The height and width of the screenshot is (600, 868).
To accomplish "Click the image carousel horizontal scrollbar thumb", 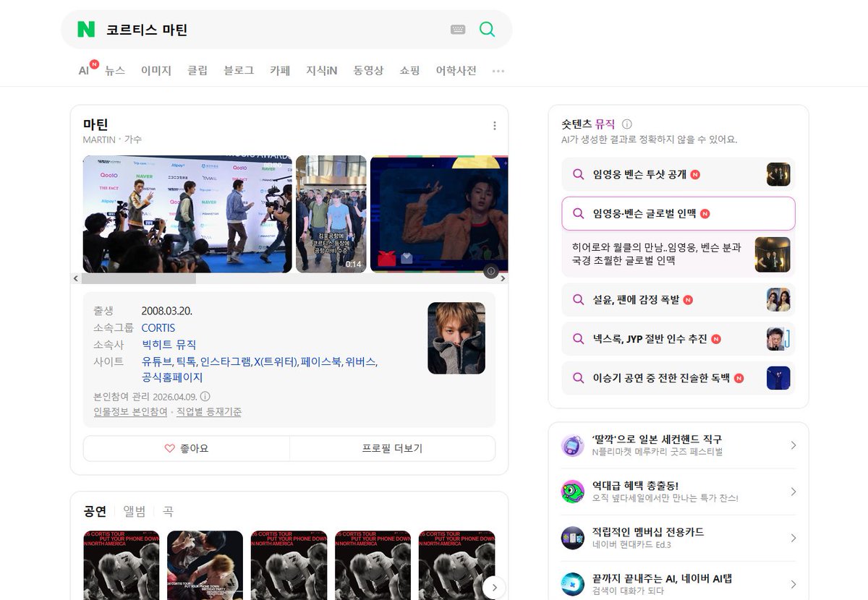I will click(x=138, y=278).
